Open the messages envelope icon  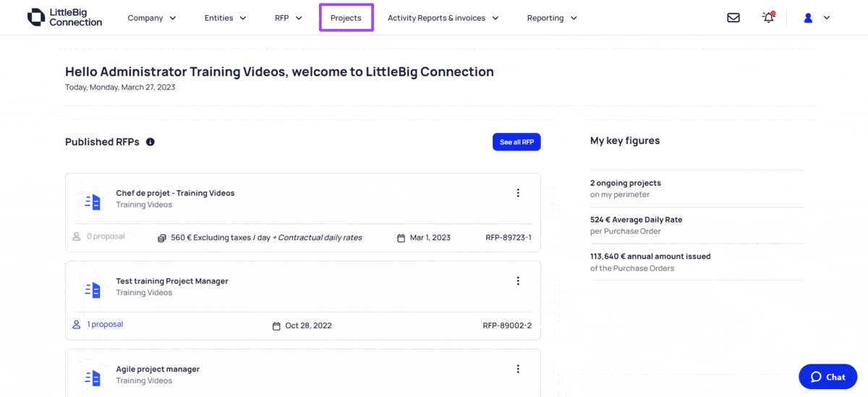(733, 18)
